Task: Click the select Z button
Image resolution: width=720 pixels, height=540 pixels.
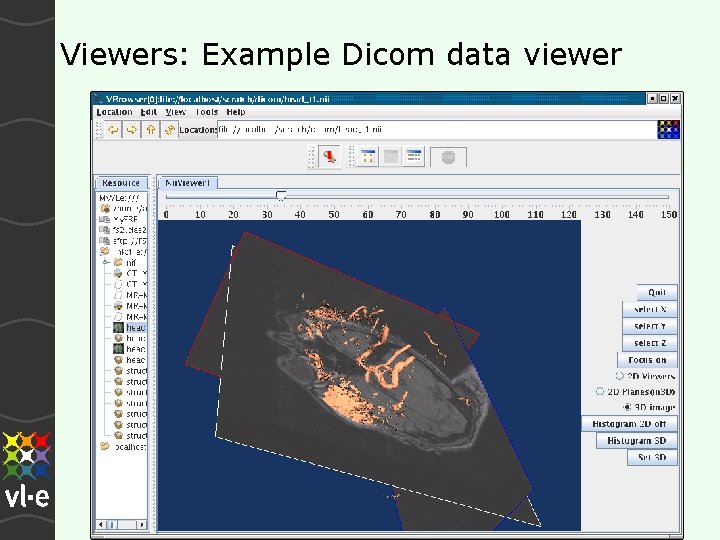Action: point(650,343)
